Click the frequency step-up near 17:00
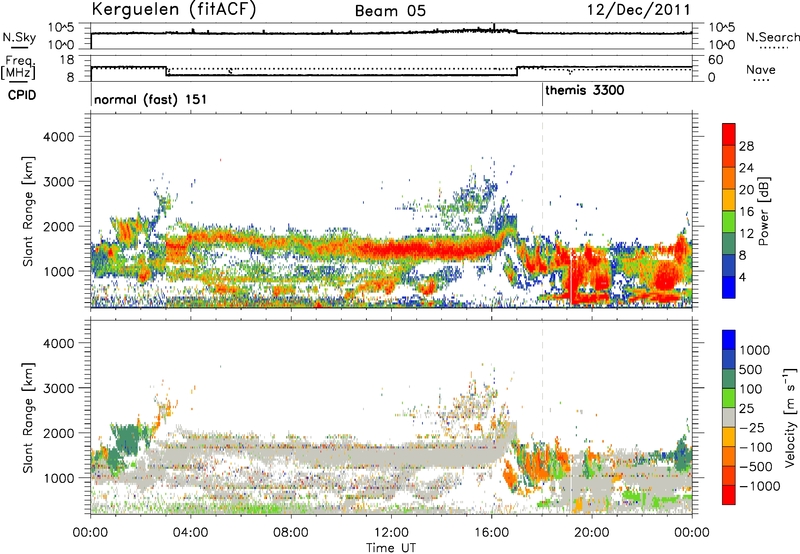The image size is (800, 554). coord(517,71)
